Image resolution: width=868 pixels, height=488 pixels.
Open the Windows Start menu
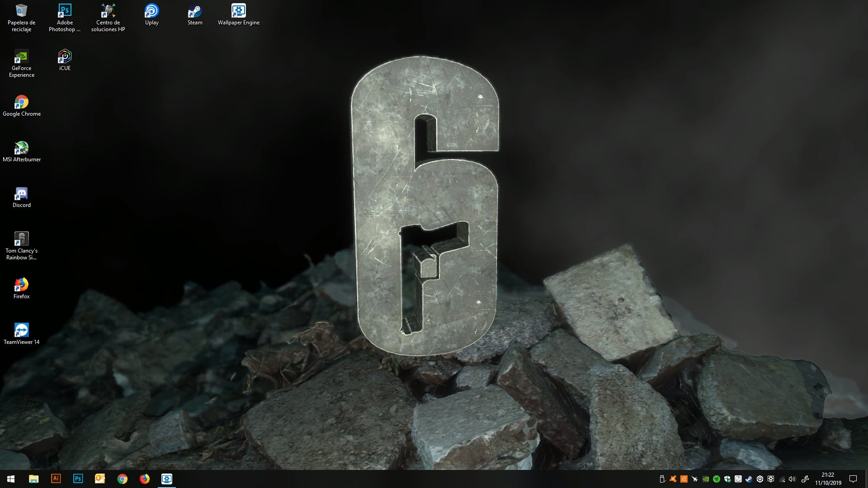[11, 479]
